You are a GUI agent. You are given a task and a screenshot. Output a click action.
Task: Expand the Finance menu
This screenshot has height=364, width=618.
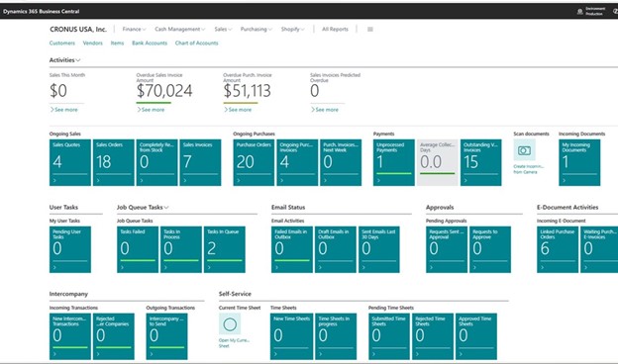(x=134, y=29)
